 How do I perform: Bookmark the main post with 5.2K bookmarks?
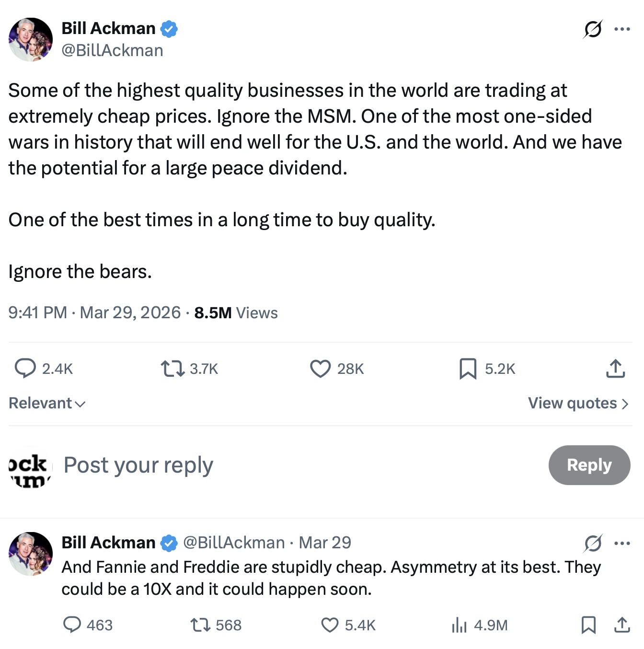(468, 369)
